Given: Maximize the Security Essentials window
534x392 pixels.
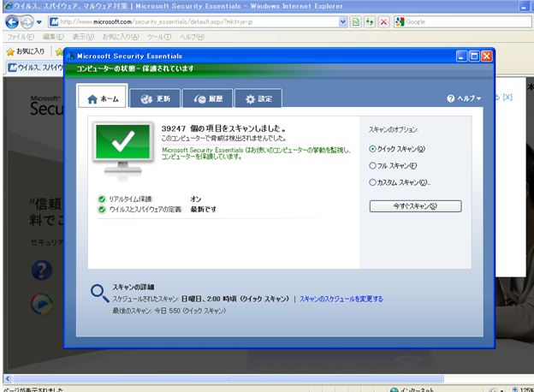Looking at the screenshot, I should 474,56.
